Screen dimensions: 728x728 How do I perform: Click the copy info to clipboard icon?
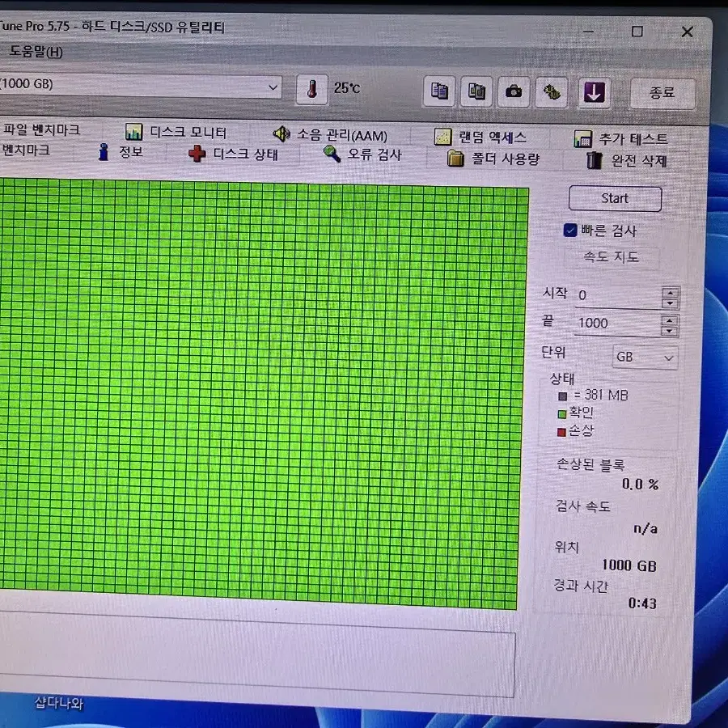click(x=439, y=91)
